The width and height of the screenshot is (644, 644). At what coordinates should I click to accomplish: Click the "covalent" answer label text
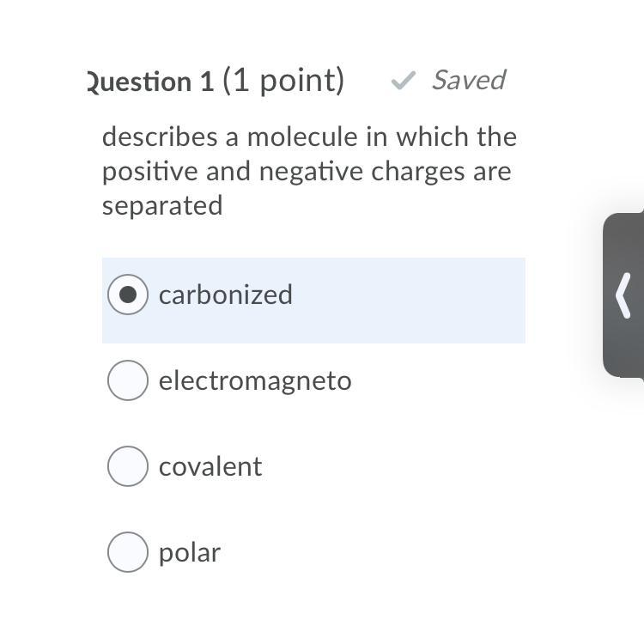pos(210,466)
